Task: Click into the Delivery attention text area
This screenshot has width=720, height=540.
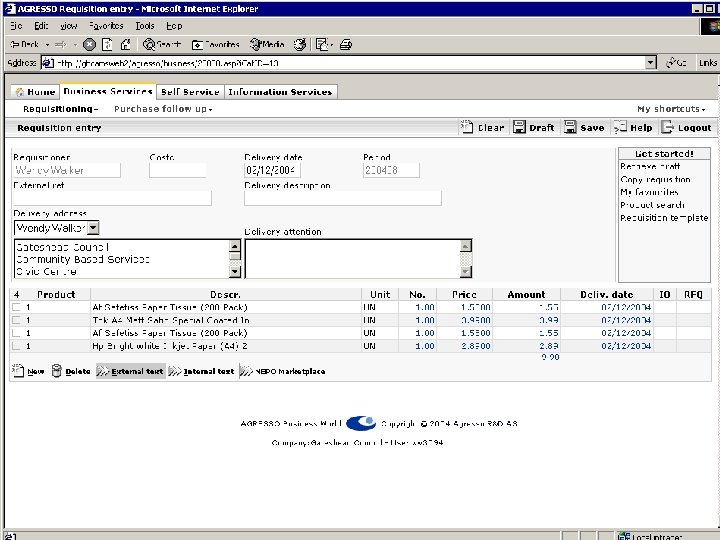Action: (x=353, y=259)
